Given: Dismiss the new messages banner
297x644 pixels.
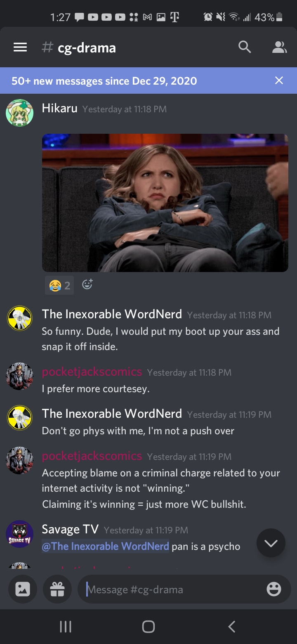Looking at the screenshot, I should pyautogui.click(x=279, y=80).
